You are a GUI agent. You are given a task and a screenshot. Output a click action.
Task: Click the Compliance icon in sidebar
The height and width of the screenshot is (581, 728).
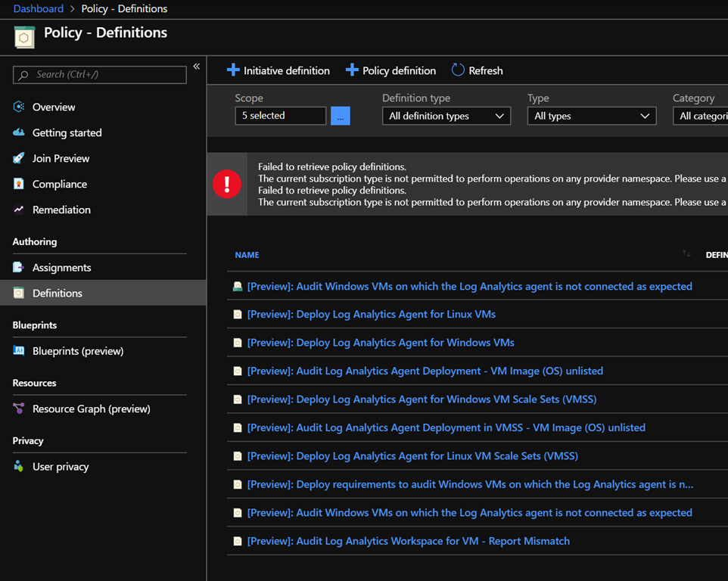click(19, 184)
